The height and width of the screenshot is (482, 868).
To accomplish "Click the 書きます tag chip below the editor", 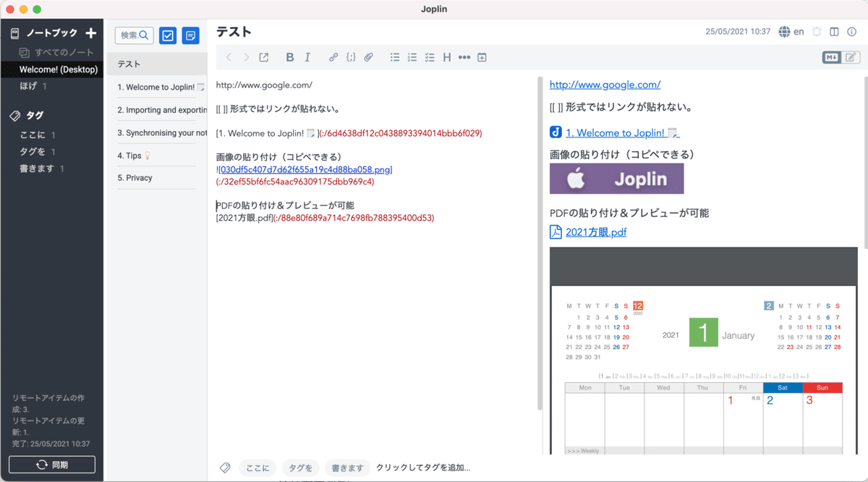I will [347, 468].
